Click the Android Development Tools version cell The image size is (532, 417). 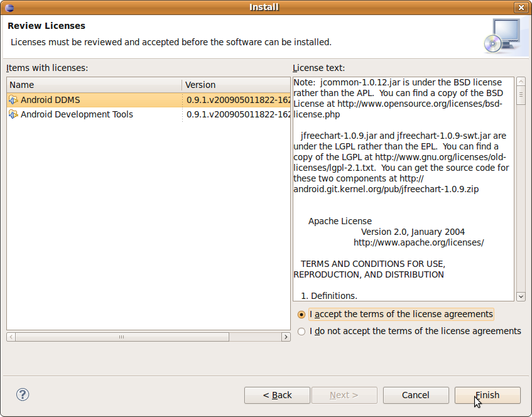[238, 114]
